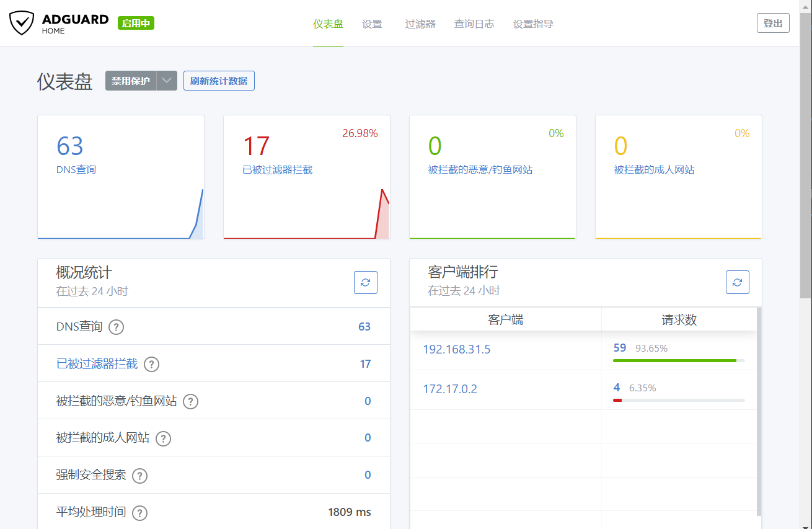Click the 63 DNS查询 card
Image resolution: width=812 pixels, height=529 pixels.
pyautogui.click(x=121, y=177)
